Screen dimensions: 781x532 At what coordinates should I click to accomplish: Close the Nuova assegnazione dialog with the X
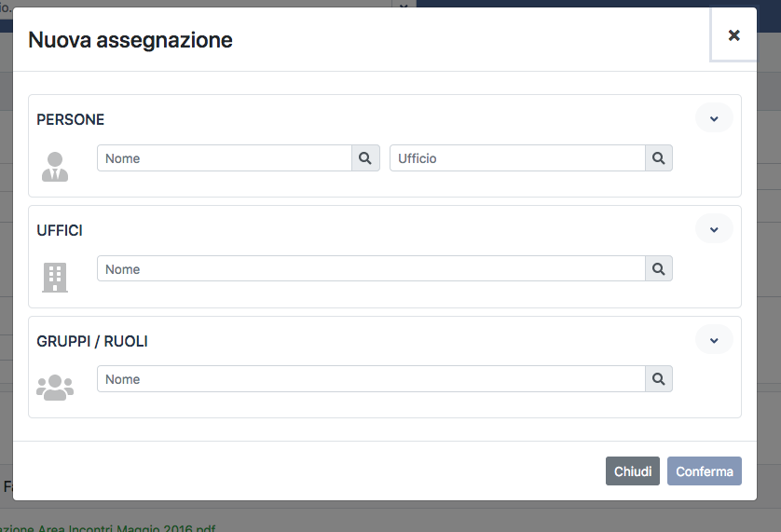(733, 35)
